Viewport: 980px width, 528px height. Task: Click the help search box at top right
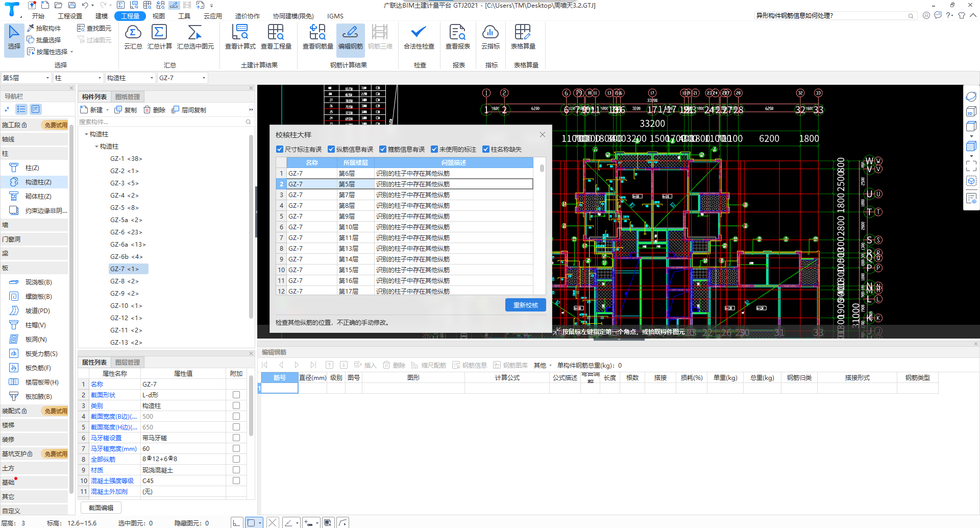coord(835,16)
